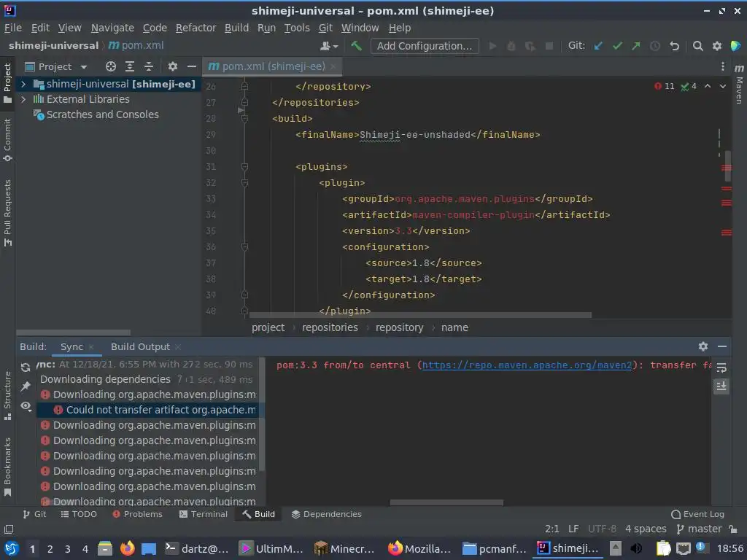Expand shimeji-universal project node
Screen dimensions: 747x560
[x=23, y=84]
